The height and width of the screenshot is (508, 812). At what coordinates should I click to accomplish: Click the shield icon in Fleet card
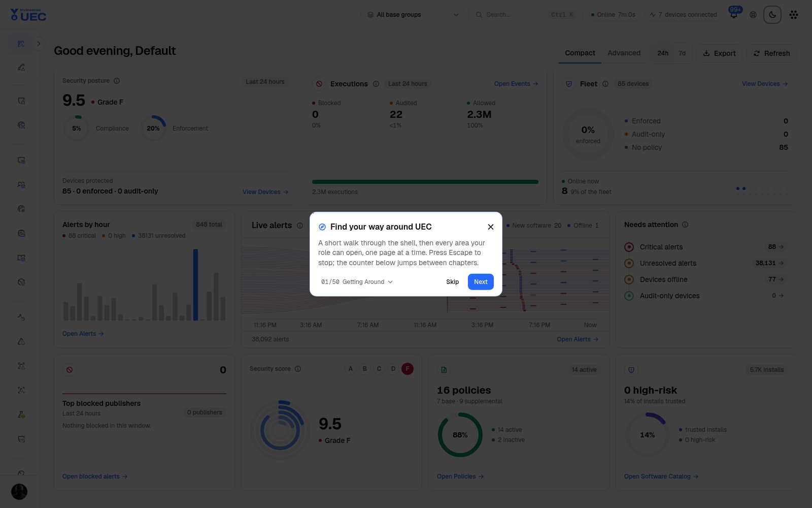click(x=569, y=84)
